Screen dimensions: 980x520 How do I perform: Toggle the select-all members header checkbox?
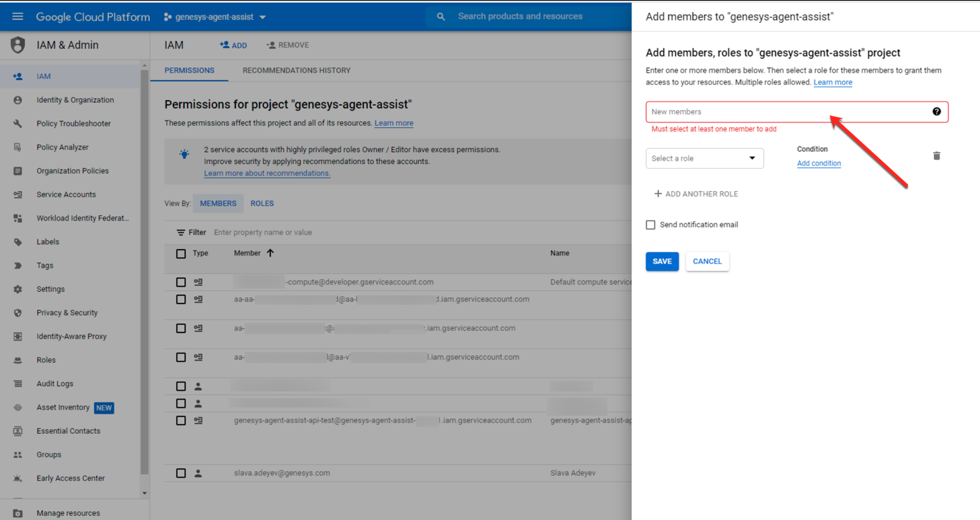point(181,254)
